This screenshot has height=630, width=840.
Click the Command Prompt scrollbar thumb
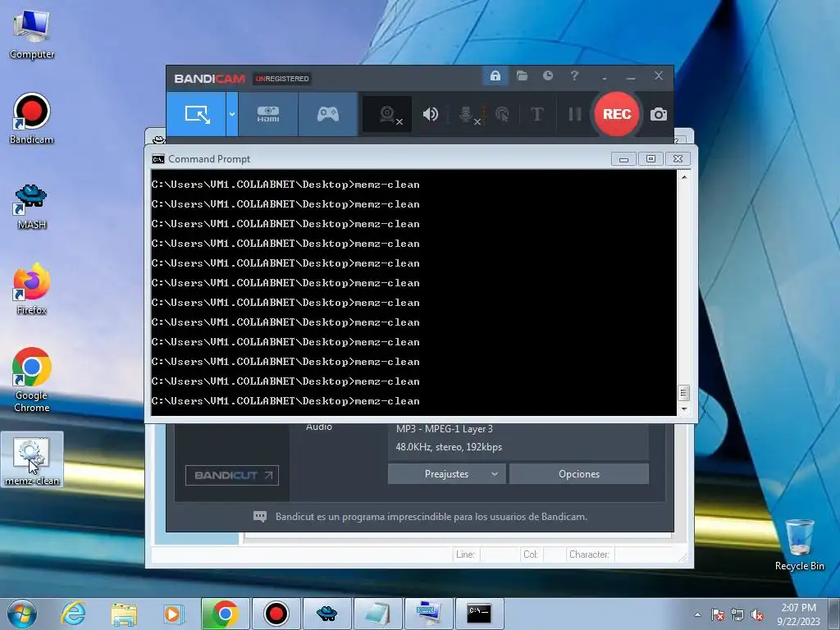683,393
